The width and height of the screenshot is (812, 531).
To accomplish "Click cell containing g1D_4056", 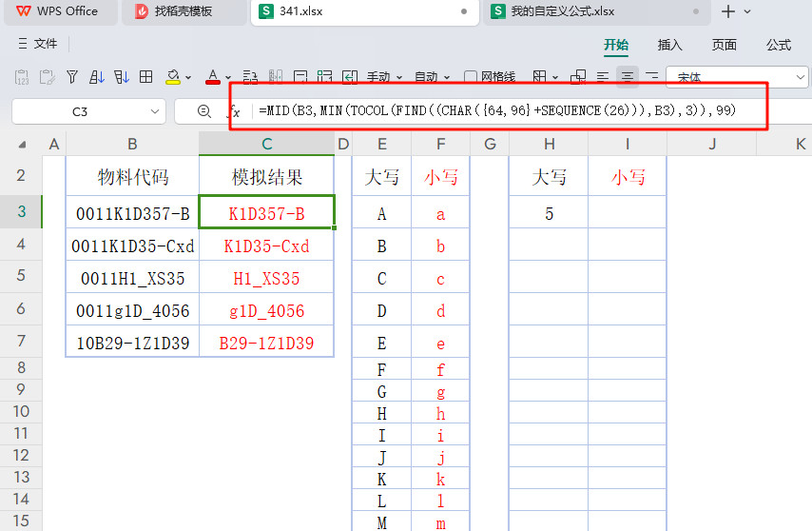I will click(266, 310).
